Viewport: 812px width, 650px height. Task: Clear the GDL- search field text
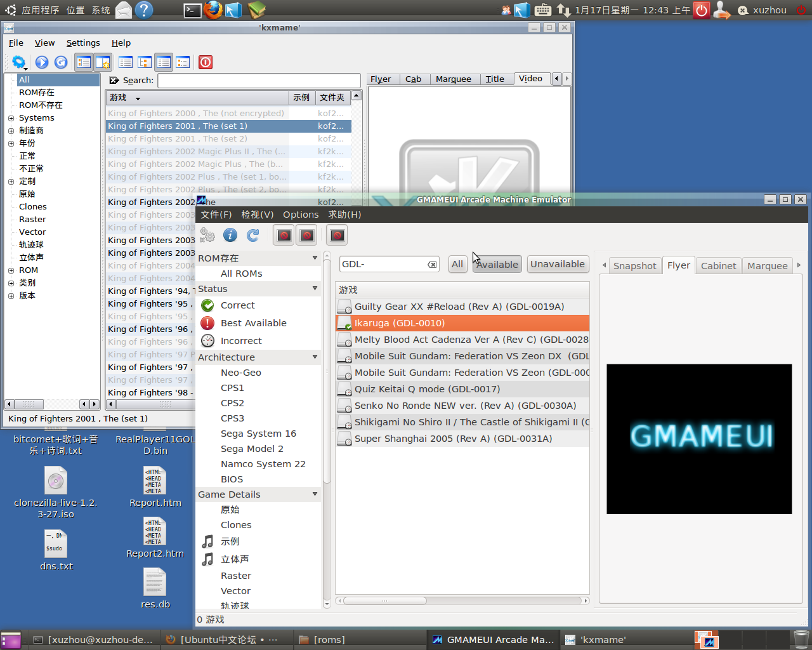tap(432, 265)
